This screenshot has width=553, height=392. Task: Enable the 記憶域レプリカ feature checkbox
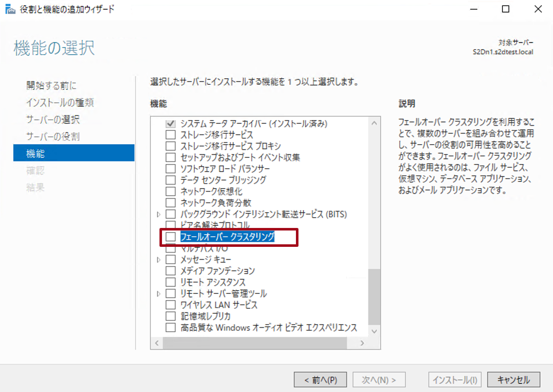(171, 316)
